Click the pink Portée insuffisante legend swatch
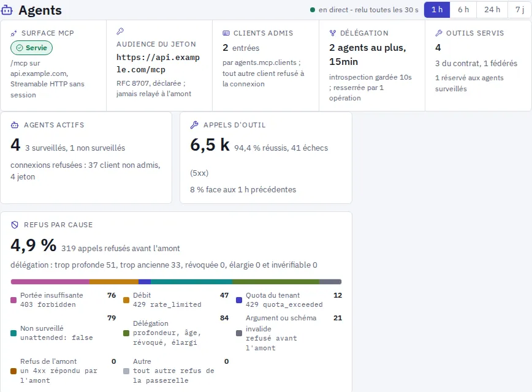Image resolution: width=532 pixels, height=392 pixels. [13, 300]
